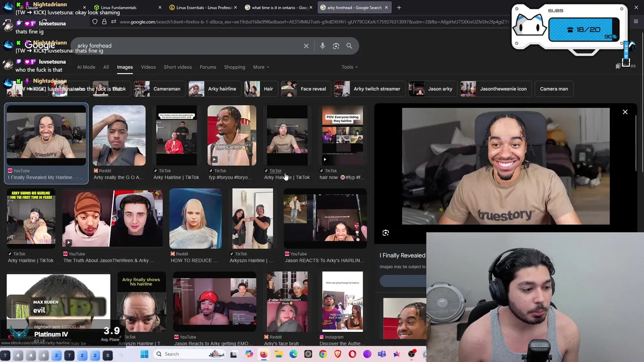Click the magnifier search submit icon
Image resolution: width=644 pixels, height=362 pixels.
[x=349, y=46]
